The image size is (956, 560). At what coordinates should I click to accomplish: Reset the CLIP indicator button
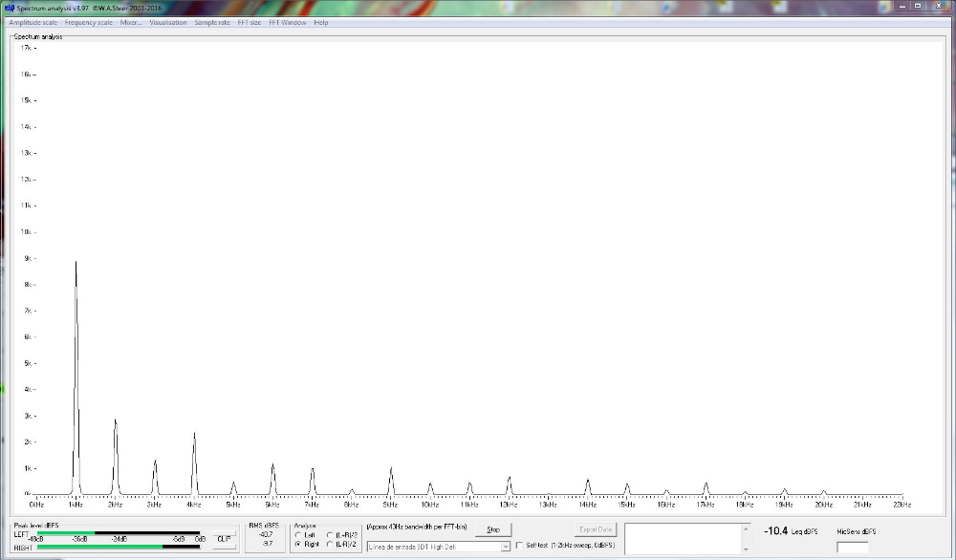tap(224, 539)
